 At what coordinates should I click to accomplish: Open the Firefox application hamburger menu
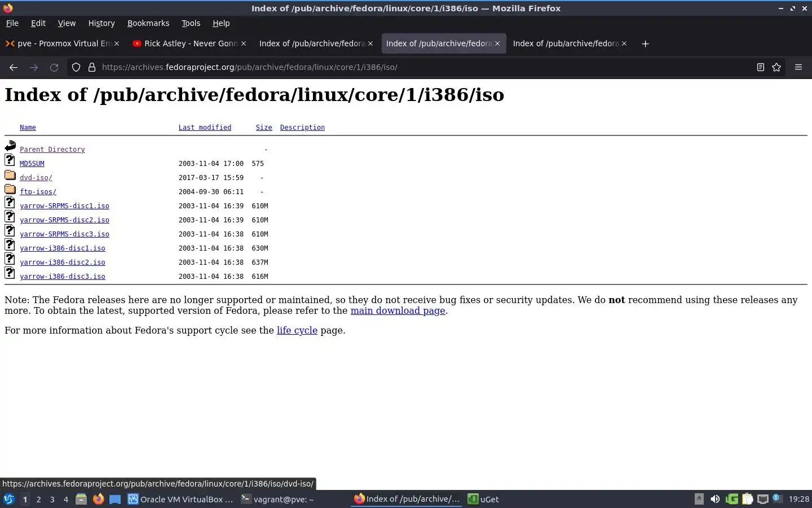798,67
